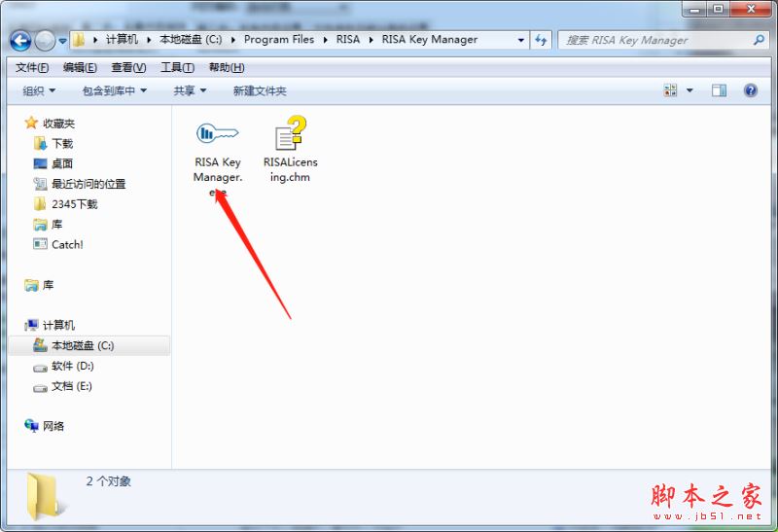Select the RISA Key Manager.exe file
778x532 pixels.
coord(217,156)
